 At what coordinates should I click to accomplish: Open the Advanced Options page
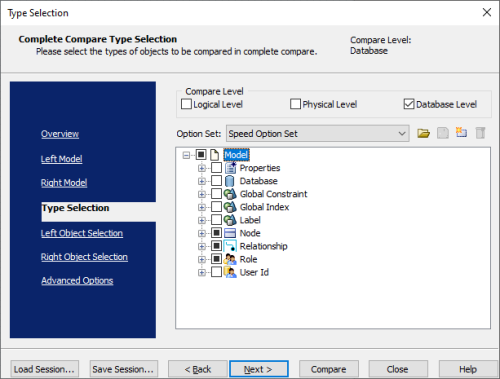click(77, 281)
